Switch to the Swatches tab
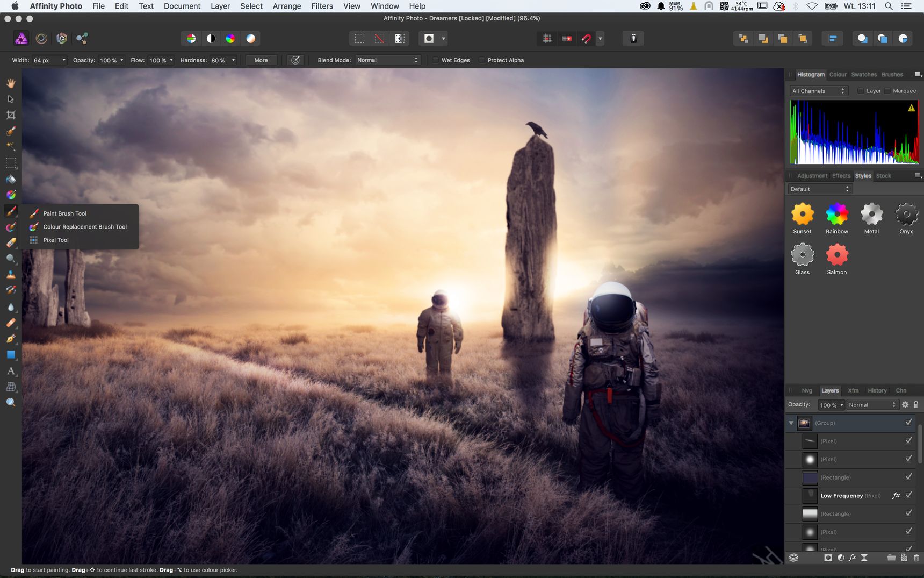The height and width of the screenshot is (578, 924). pos(864,75)
